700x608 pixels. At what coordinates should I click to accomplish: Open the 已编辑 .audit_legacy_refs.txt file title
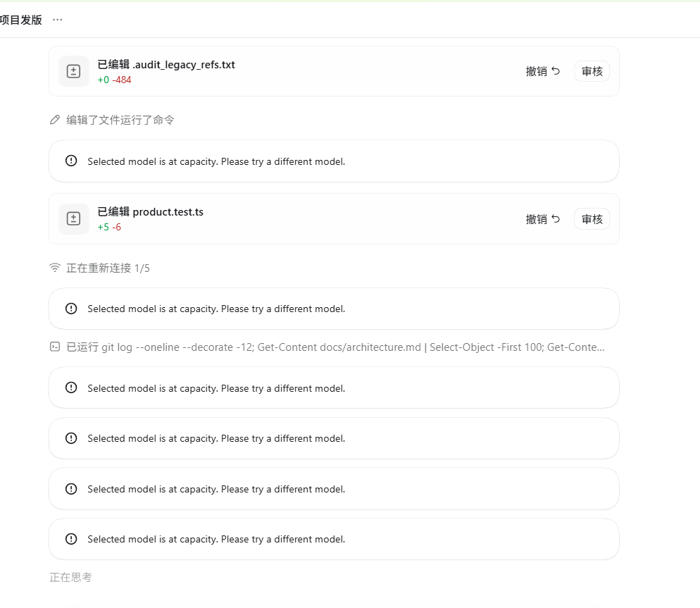(166, 65)
